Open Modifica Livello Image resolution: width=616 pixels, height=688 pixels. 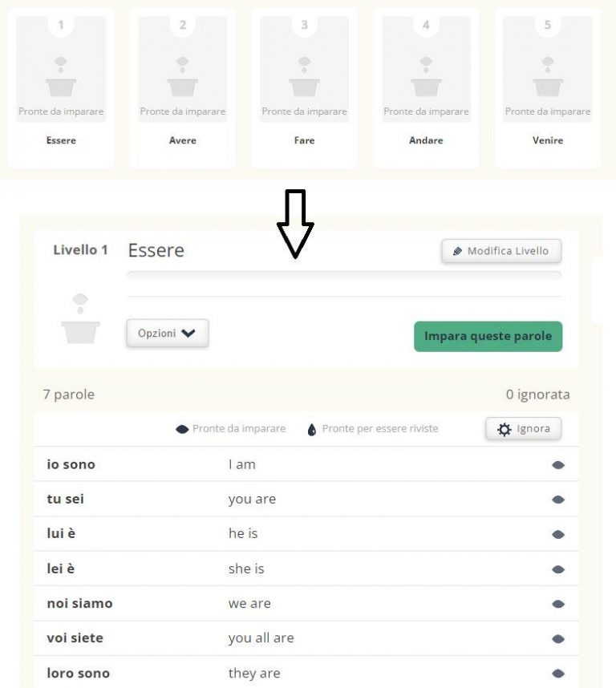coord(500,250)
